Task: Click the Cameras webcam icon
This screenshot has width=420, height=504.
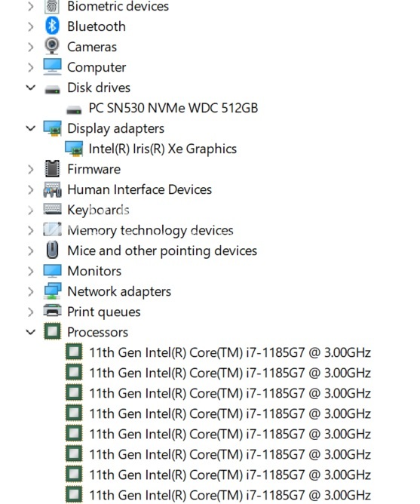Action: tap(52, 46)
